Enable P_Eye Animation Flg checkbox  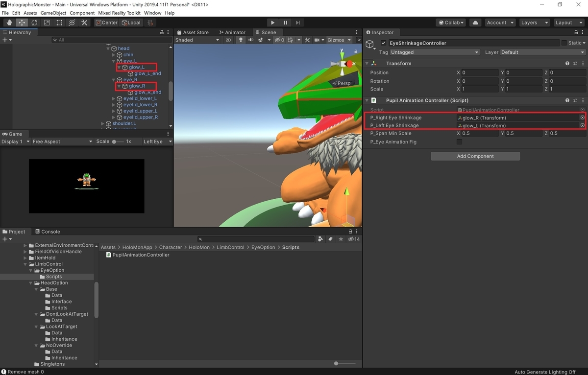pos(459,142)
